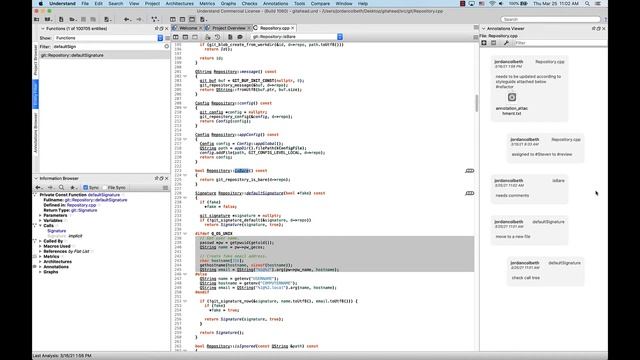Image resolution: width=640 pixels, height=360 pixels.
Task: Open Spotlight search in macOS menu bar
Action: click(587, 3)
